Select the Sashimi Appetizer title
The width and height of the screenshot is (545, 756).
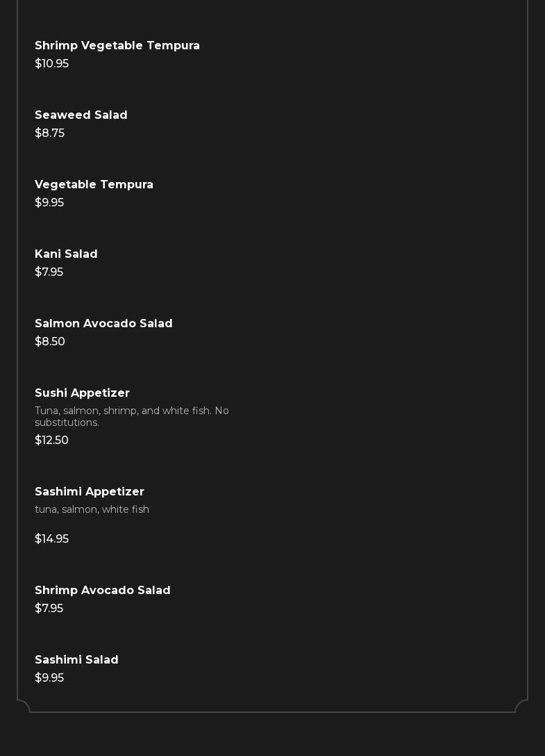pos(90,492)
